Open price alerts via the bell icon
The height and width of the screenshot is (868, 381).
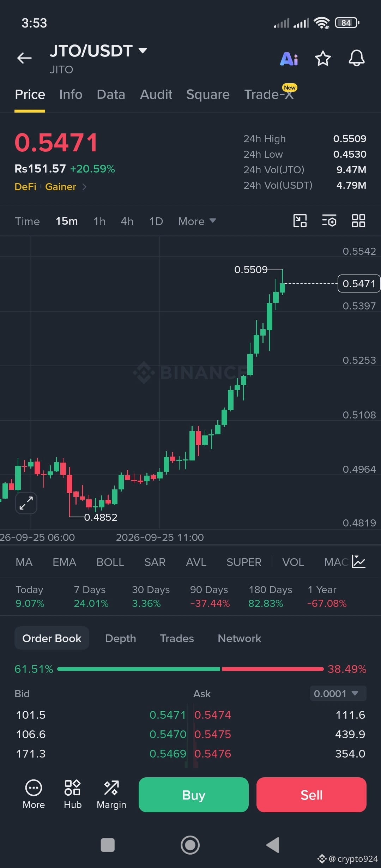coord(357,58)
